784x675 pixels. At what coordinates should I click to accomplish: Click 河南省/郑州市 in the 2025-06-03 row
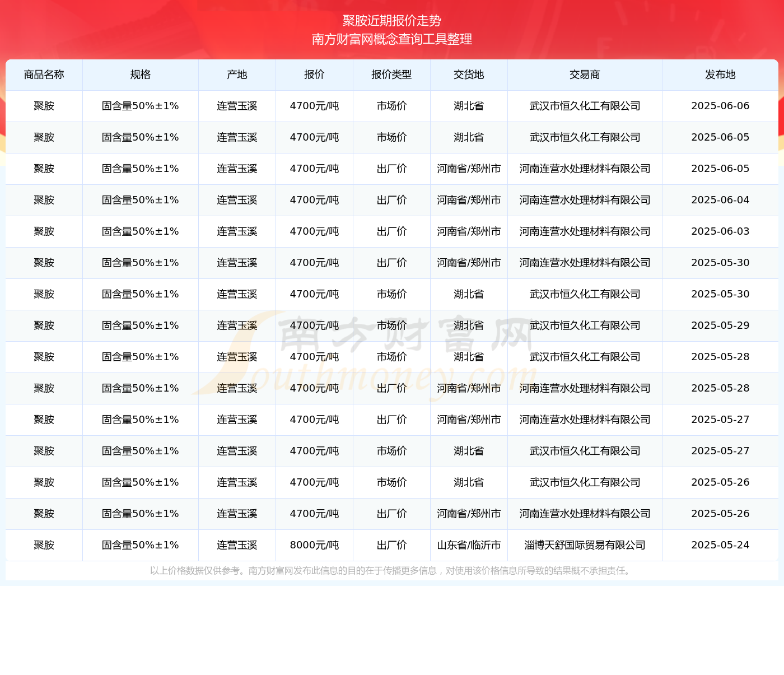point(469,231)
